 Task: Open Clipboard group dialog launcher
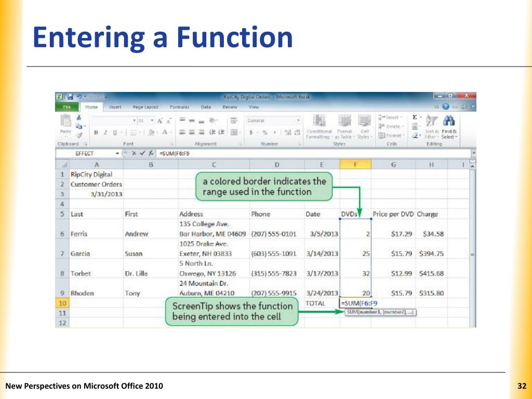click(85, 144)
